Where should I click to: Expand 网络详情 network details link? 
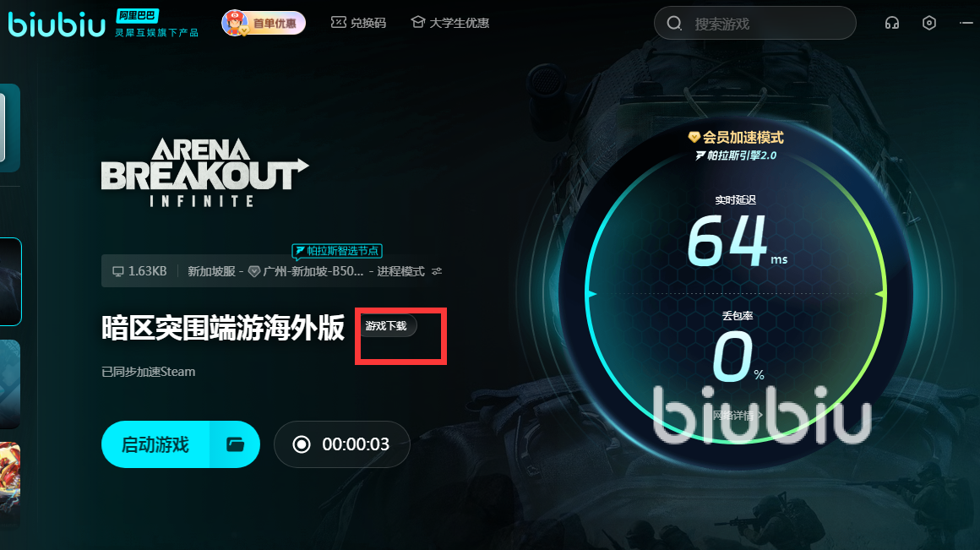[738, 415]
